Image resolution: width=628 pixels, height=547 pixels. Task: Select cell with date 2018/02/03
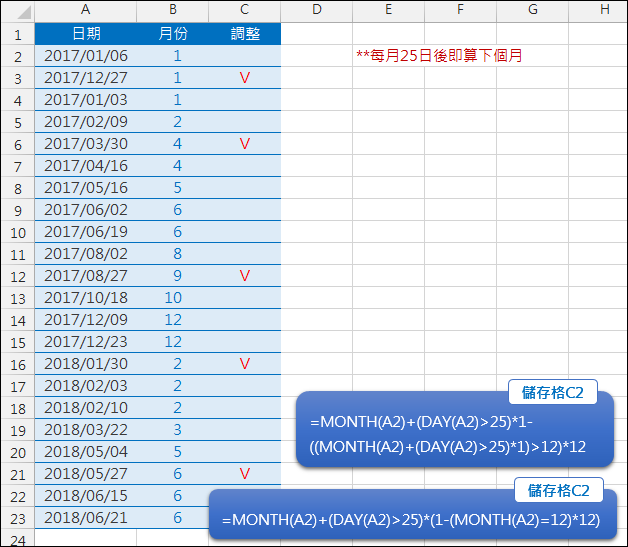click(x=86, y=386)
